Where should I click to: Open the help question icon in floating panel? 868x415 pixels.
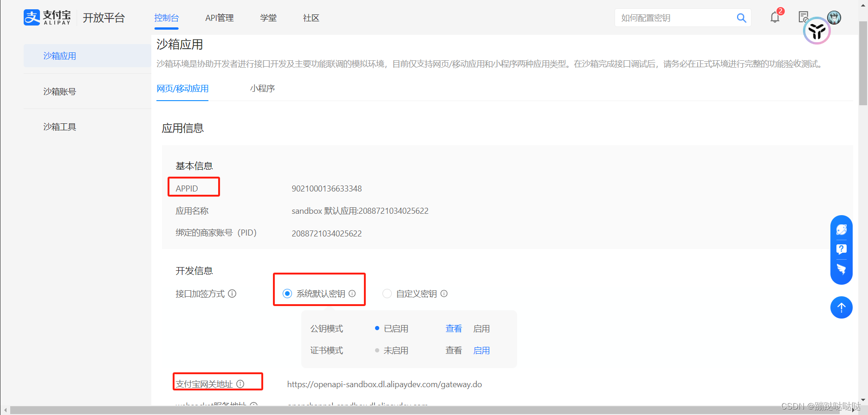click(x=842, y=249)
